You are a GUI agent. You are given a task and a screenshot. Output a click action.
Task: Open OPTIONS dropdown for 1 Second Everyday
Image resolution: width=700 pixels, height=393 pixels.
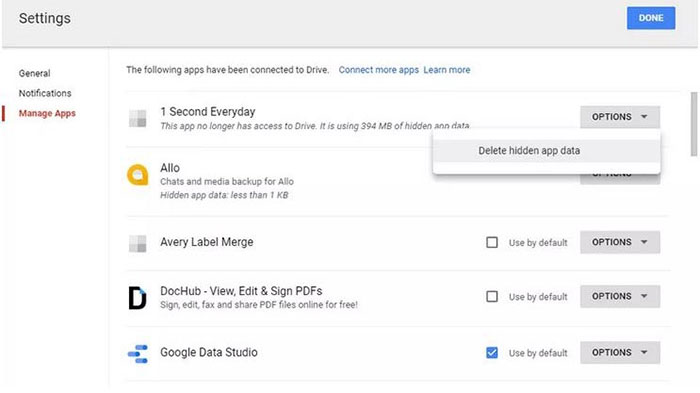pos(620,117)
